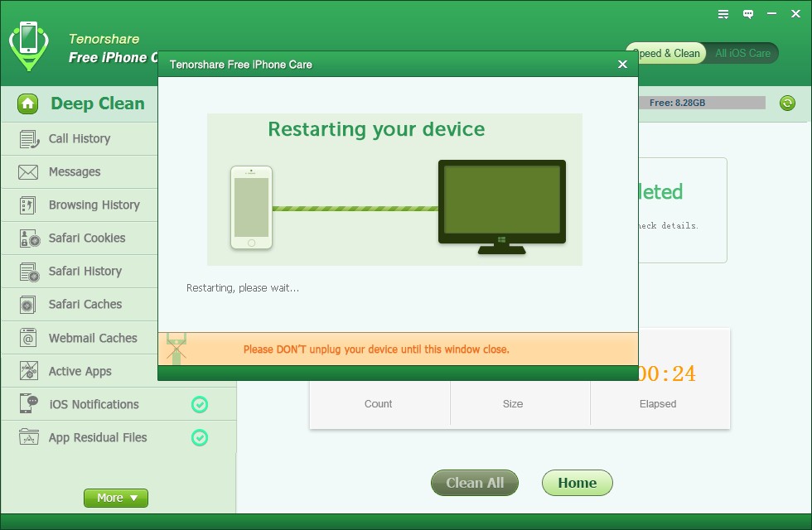Open the Safari Caches category
The height and width of the screenshot is (530, 812).
80,305
